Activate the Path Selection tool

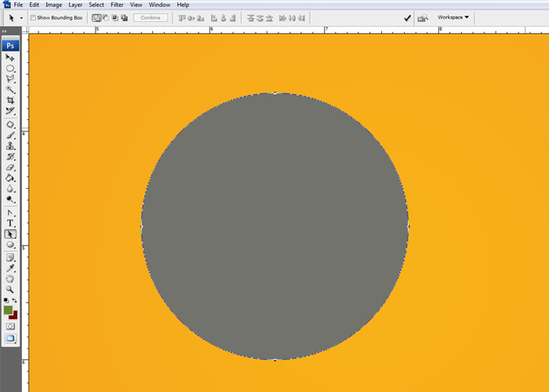[11, 234]
